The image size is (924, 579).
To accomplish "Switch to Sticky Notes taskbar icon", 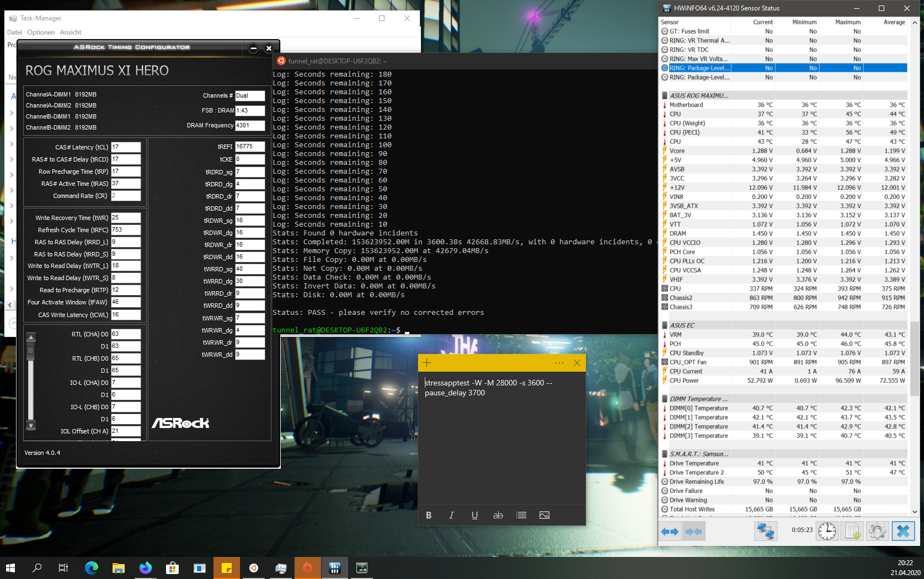I will point(227,567).
